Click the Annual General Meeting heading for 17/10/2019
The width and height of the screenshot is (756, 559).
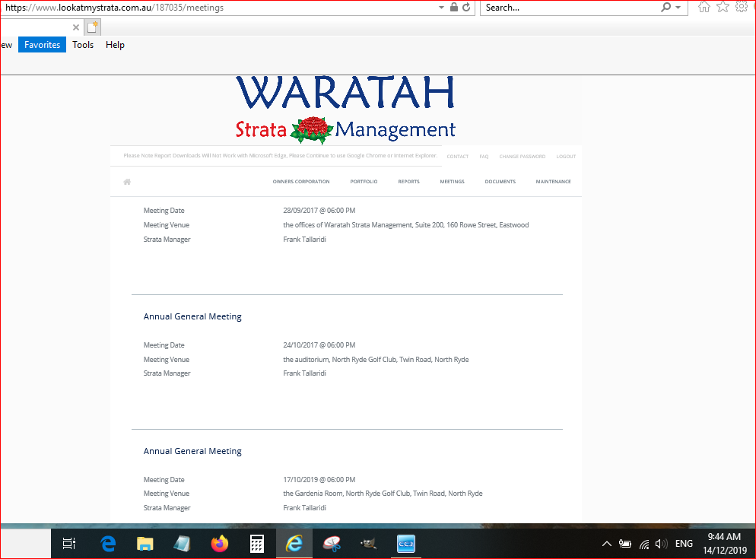192,452
